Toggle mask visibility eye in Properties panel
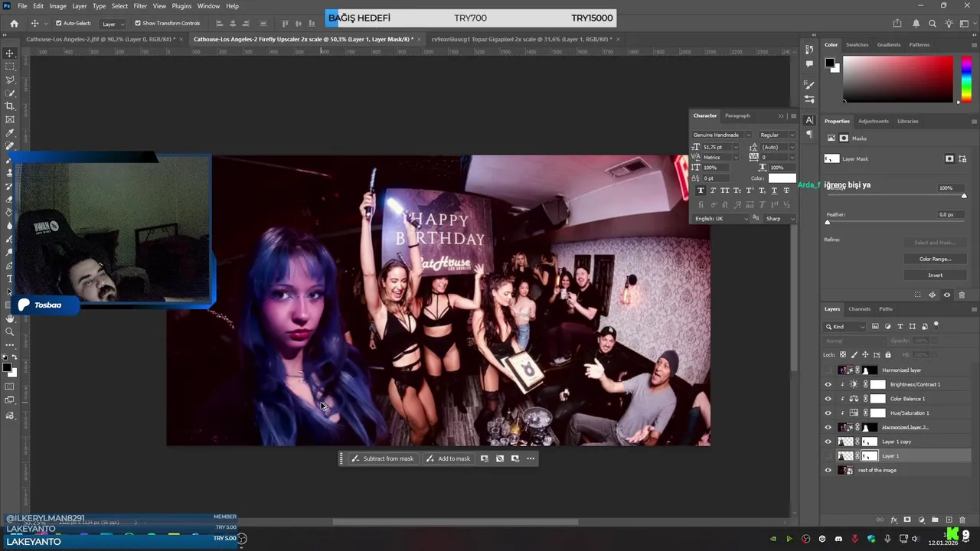The width and height of the screenshot is (980, 551). pyautogui.click(x=947, y=295)
